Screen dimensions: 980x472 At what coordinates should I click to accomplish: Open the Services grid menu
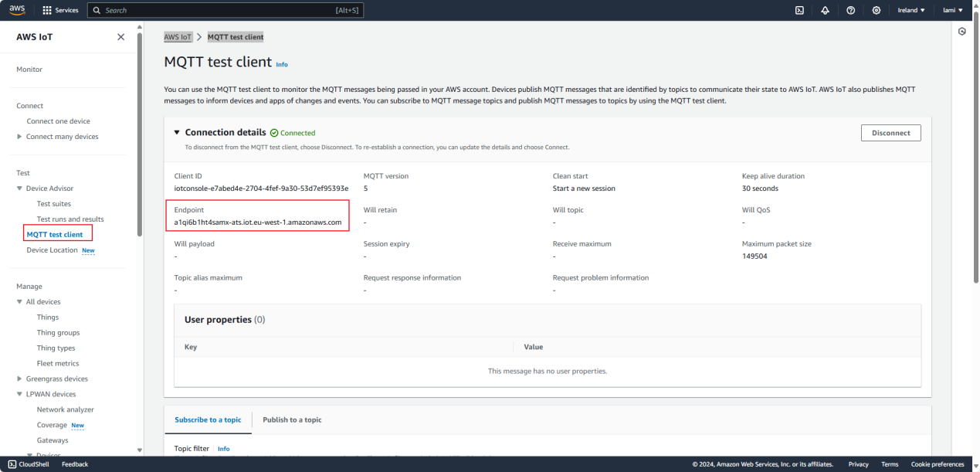[x=60, y=10]
